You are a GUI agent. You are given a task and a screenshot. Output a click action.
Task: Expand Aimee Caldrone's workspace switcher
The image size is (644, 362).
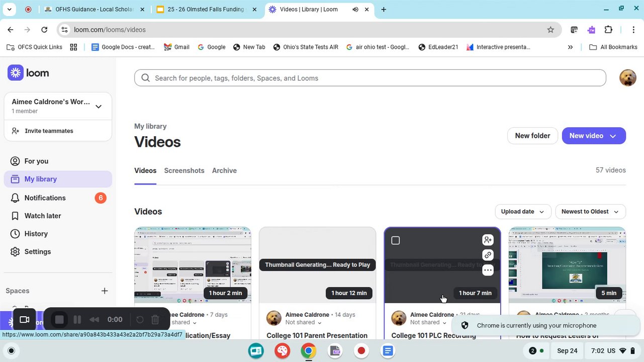coord(99,106)
